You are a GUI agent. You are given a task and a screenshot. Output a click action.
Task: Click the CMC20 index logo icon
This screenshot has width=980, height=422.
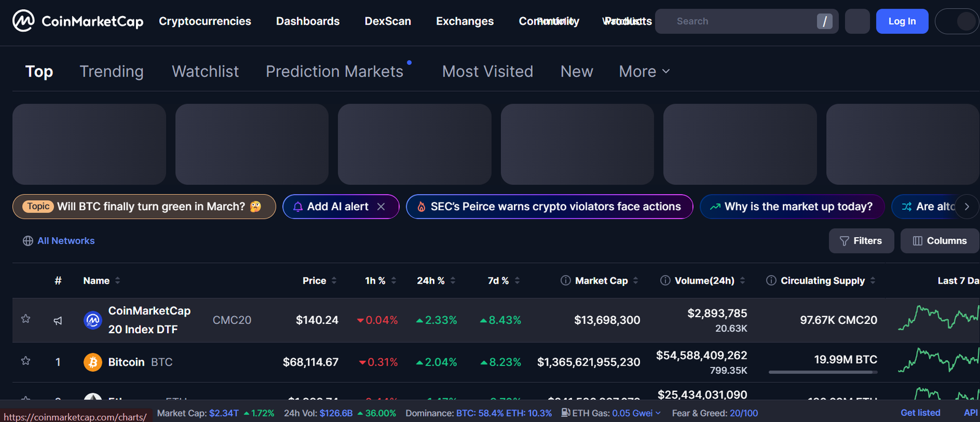(x=92, y=320)
